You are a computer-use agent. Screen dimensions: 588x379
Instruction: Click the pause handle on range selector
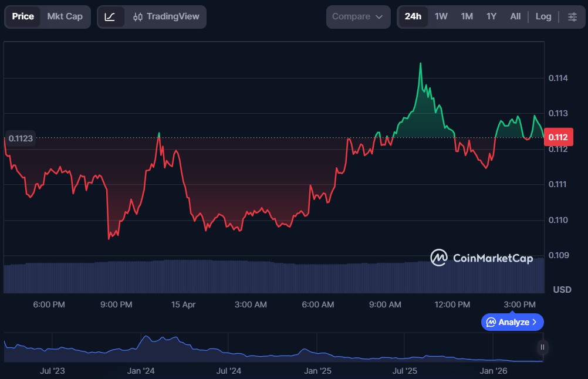coord(543,347)
